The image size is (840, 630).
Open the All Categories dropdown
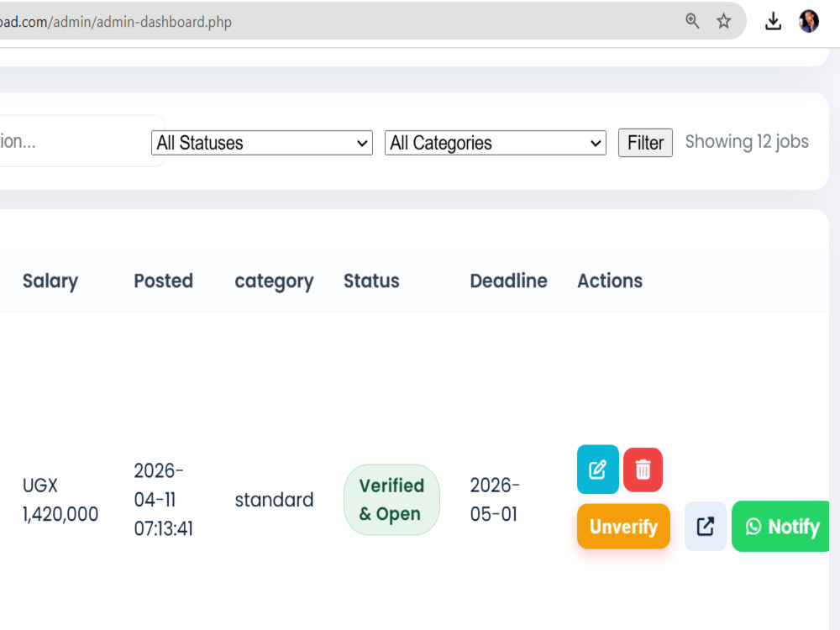[x=495, y=143]
